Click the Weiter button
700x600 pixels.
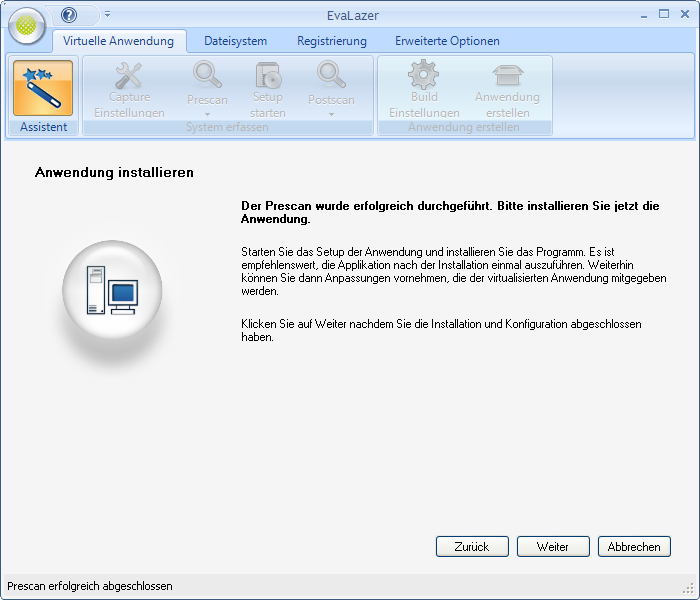(x=553, y=546)
